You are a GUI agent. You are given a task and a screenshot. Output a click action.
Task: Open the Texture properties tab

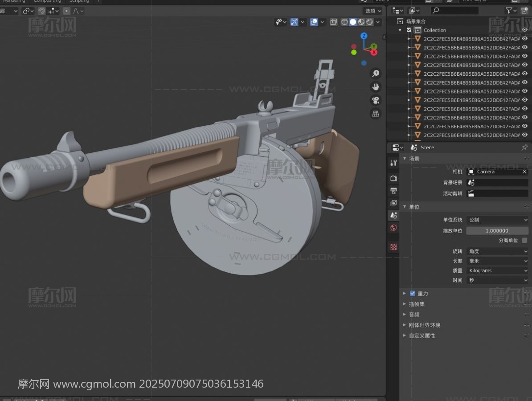pos(393,247)
